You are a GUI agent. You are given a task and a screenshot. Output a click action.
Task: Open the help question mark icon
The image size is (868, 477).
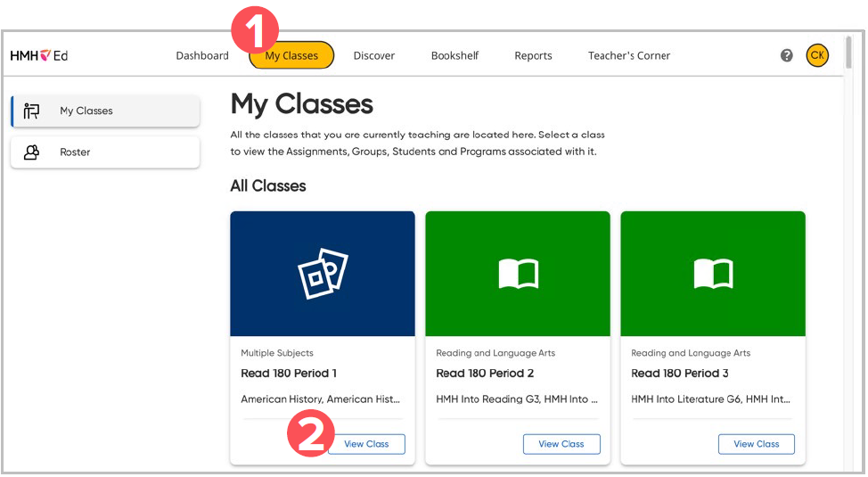point(787,55)
